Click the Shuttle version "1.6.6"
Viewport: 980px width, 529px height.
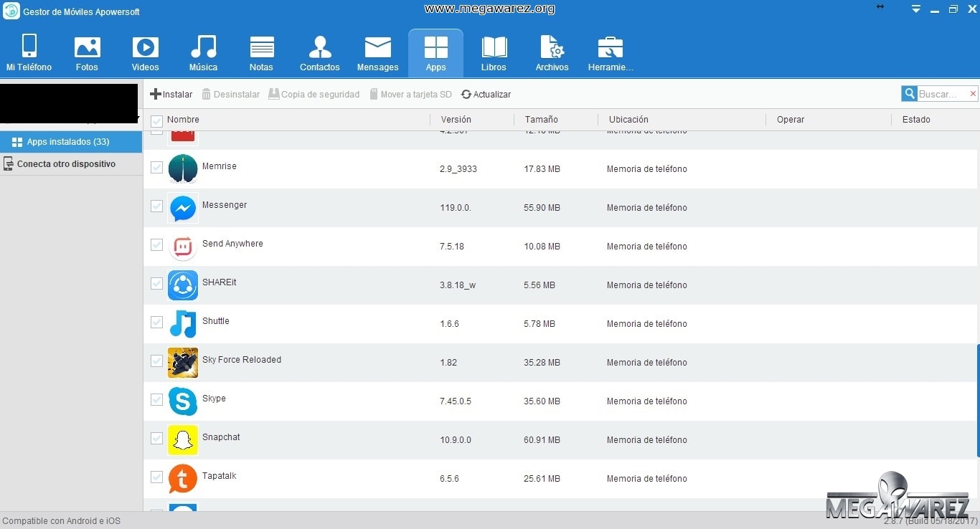[449, 324]
